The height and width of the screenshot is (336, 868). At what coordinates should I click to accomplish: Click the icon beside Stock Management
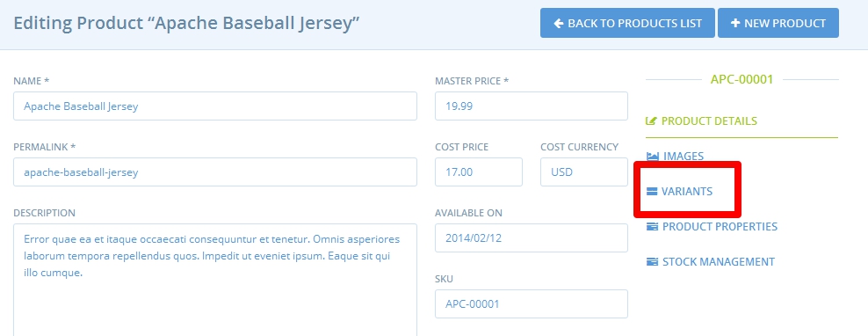click(x=652, y=262)
